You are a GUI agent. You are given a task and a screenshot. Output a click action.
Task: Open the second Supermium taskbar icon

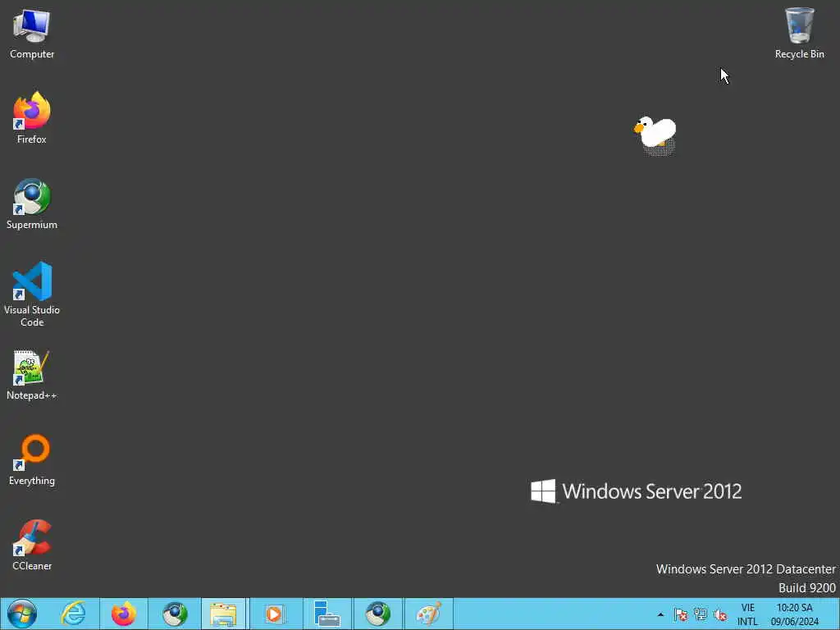point(377,614)
